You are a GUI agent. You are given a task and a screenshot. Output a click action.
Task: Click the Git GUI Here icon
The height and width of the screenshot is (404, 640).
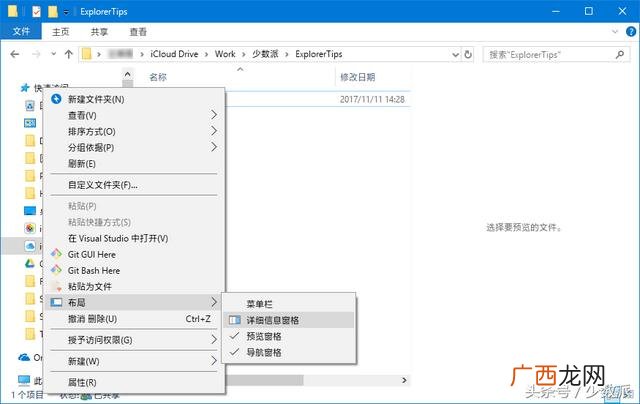coord(56,254)
